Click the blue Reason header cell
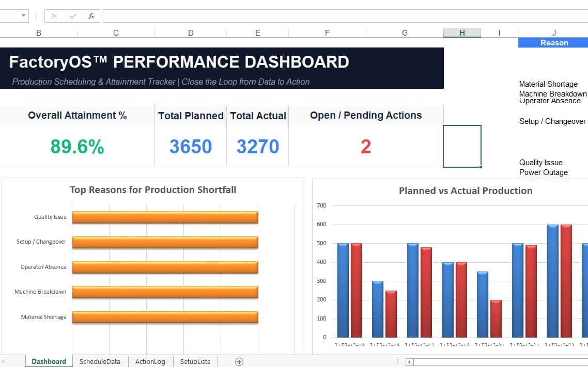Image resolution: width=588 pixels, height=367 pixels. (553, 43)
